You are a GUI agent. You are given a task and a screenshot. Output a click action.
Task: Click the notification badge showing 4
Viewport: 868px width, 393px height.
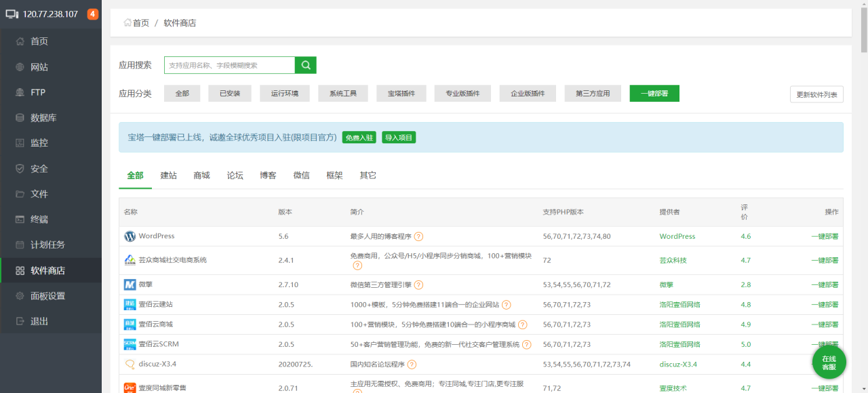pyautogui.click(x=93, y=14)
